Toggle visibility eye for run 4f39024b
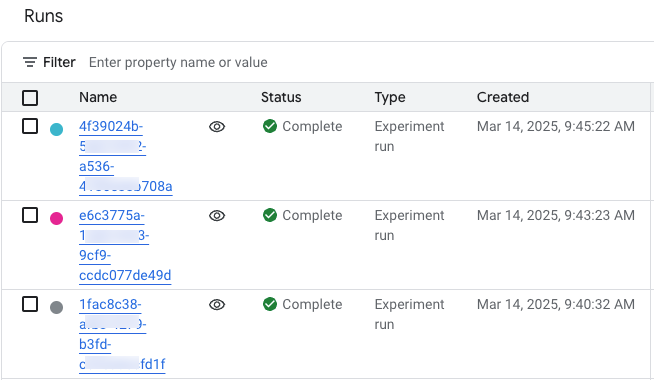654x380 pixels. (217, 126)
